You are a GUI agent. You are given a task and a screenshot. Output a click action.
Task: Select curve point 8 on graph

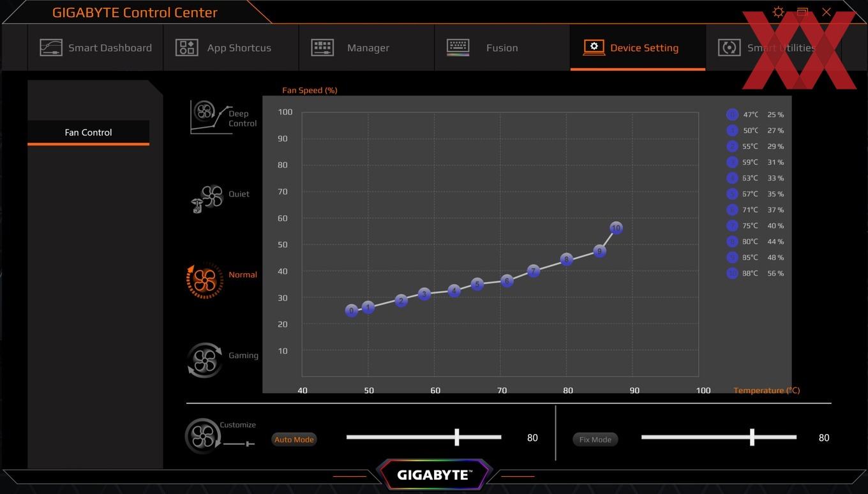(x=566, y=260)
